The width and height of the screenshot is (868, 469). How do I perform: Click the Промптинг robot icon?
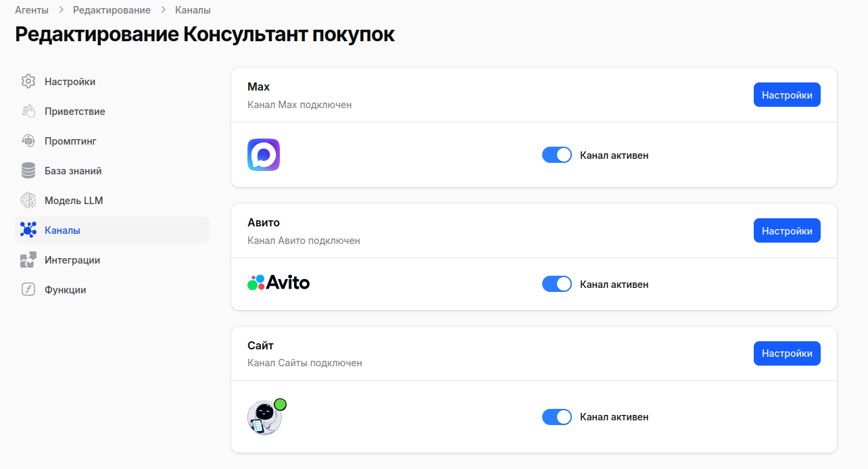point(28,141)
